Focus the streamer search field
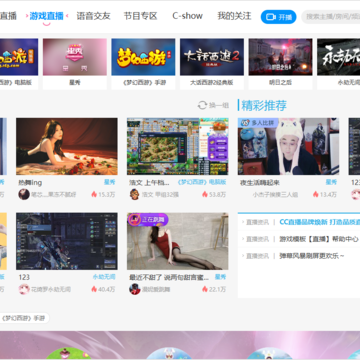Screen dimensions: 360x360 [x=331, y=17]
